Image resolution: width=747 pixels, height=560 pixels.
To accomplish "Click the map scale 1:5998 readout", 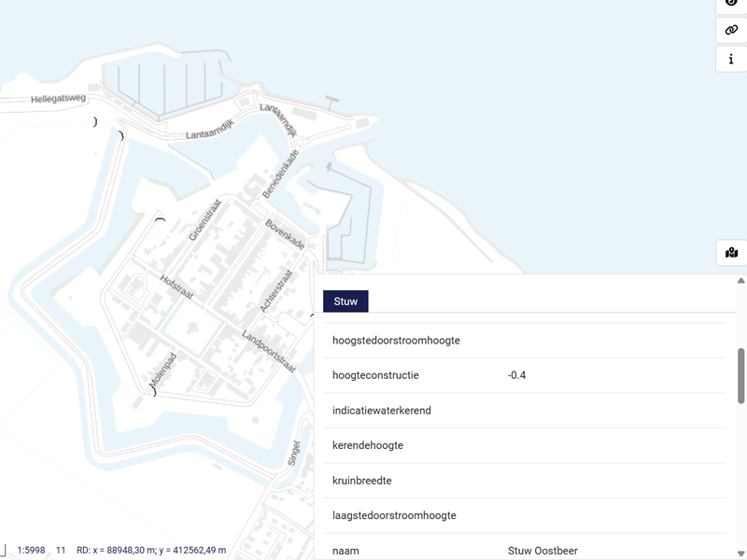I will point(31,551).
